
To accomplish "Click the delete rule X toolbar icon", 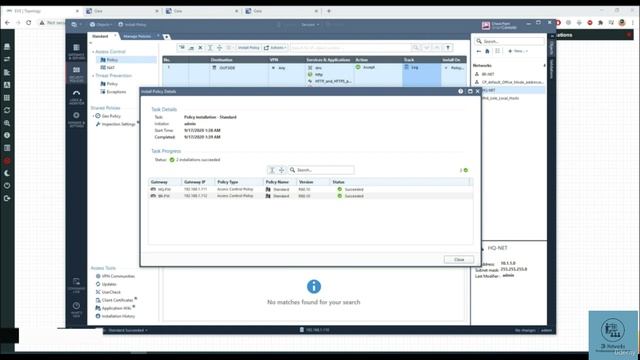I will click(200, 48).
